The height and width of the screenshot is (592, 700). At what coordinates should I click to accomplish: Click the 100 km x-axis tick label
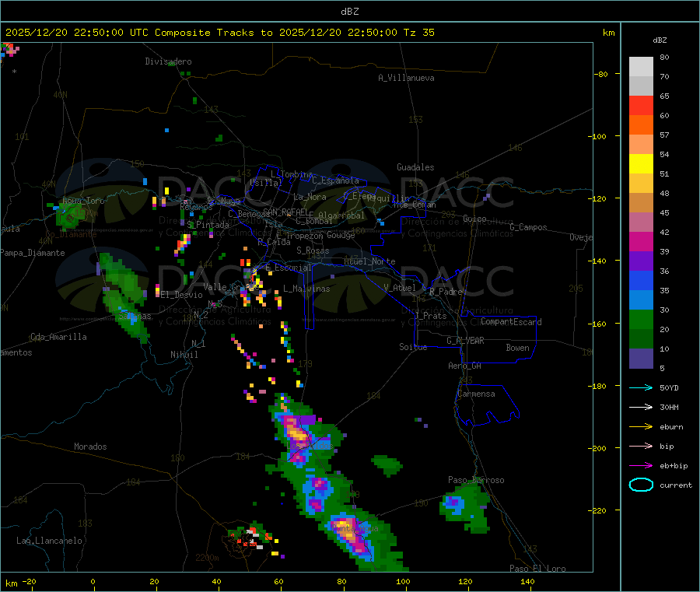pyautogui.click(x=403, y=581)
